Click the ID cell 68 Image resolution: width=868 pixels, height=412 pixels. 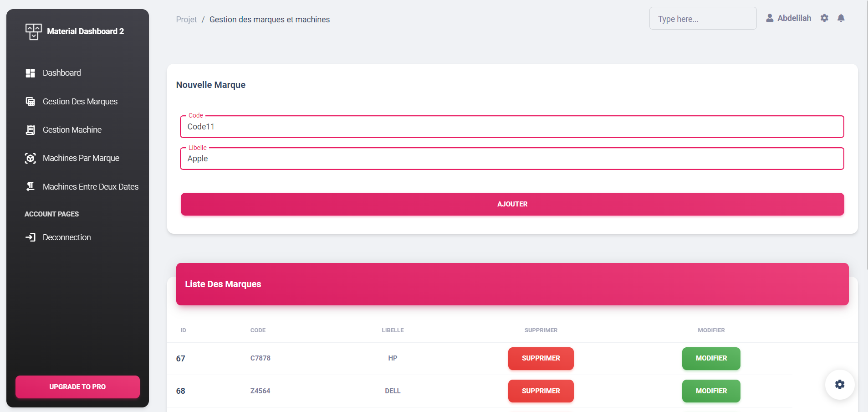point(181,391)
